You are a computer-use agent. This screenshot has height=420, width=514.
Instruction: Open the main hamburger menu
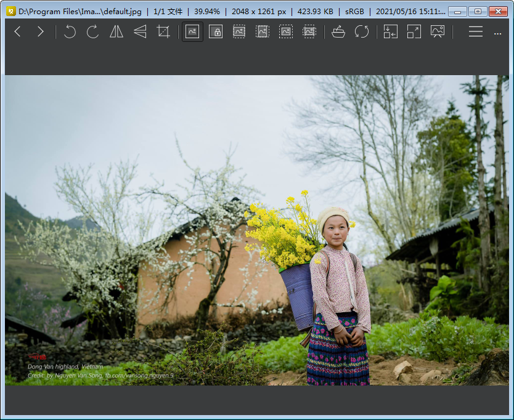476,32
